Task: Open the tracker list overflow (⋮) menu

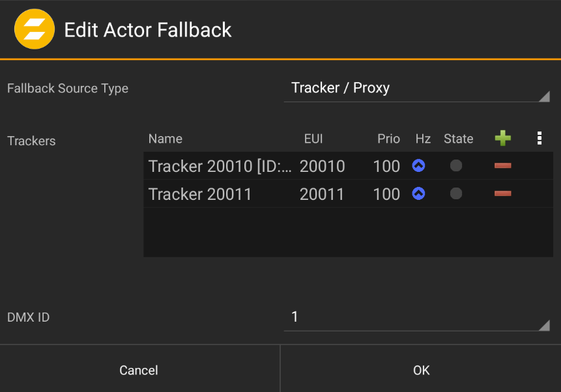Action: 539,138
